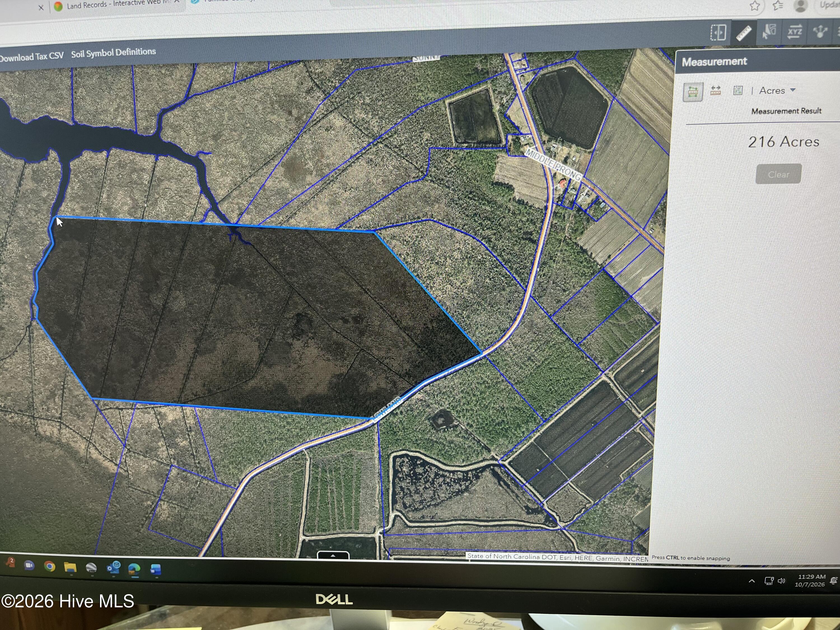The image size is (840, 630).
Task: Show hidden system tray icons
Action: (752, 581)
